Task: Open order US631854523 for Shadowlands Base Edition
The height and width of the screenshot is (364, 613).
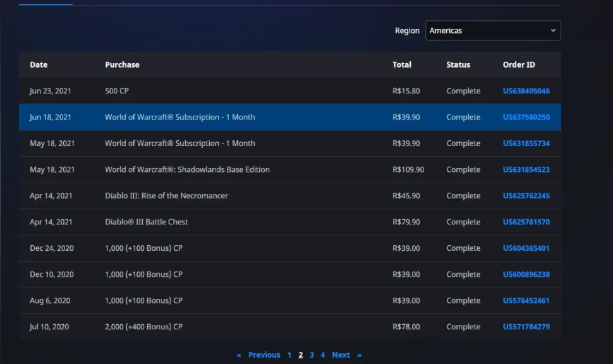Action: [526, 169]
